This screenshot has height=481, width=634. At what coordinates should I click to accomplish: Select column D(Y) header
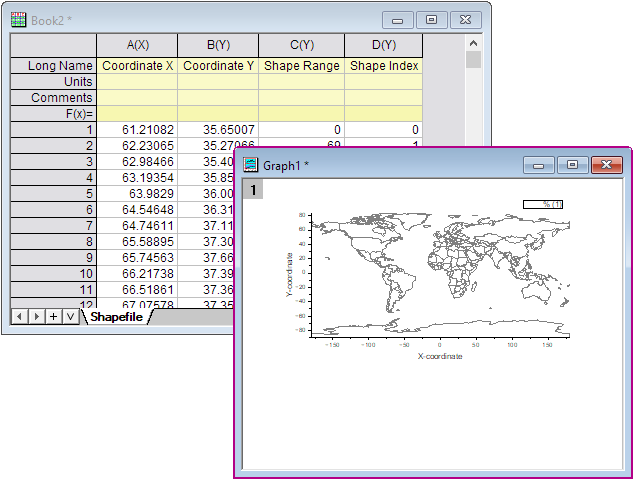click(383, 45)
